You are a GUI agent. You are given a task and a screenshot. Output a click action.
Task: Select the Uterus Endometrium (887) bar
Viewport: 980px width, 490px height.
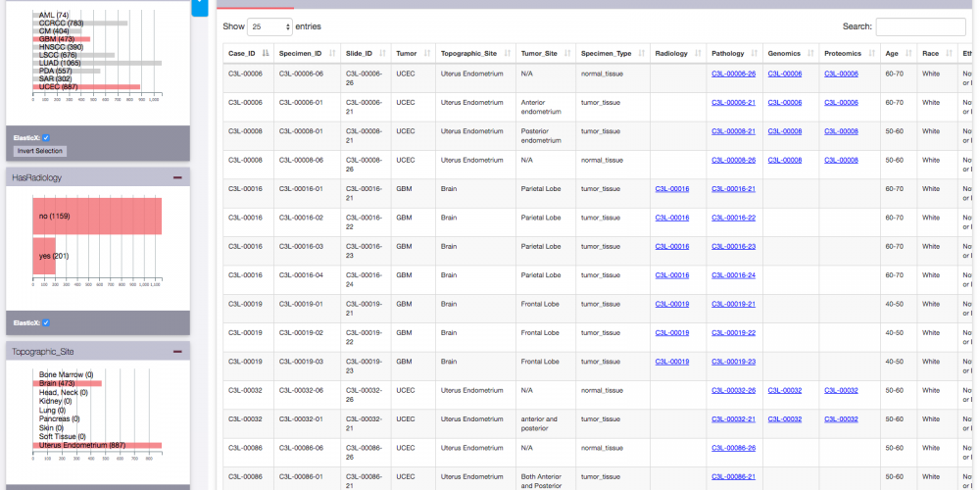97,446
